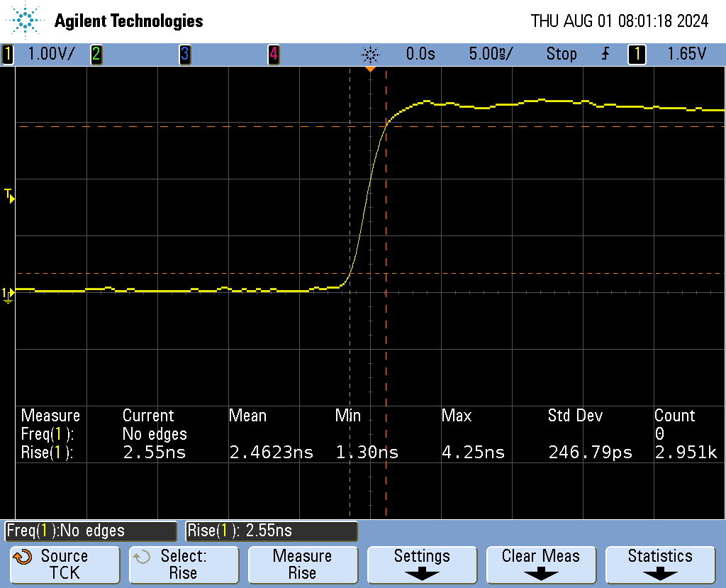Viewport: 726px width, 588px height.
Task: Open the Source TCK softkey
Action: coord(64,565)
